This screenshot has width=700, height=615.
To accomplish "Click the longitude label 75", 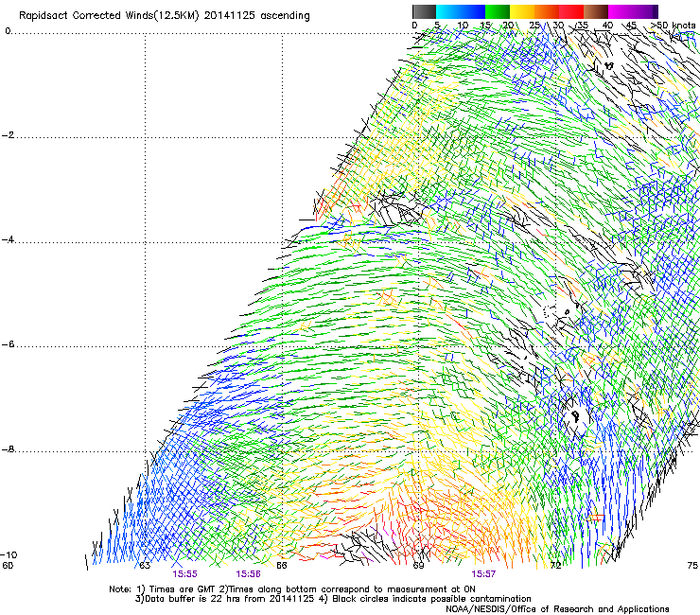I will coord(692,566).
